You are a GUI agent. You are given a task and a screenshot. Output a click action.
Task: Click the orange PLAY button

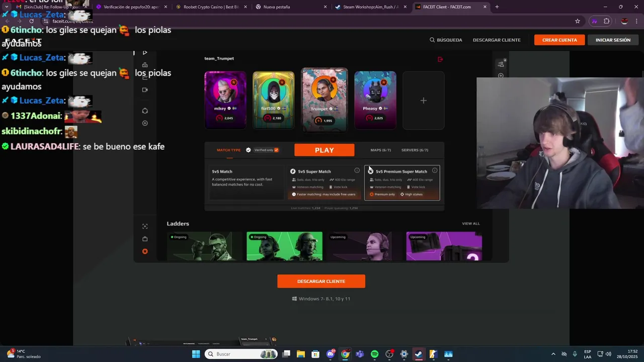click(324, 150)
